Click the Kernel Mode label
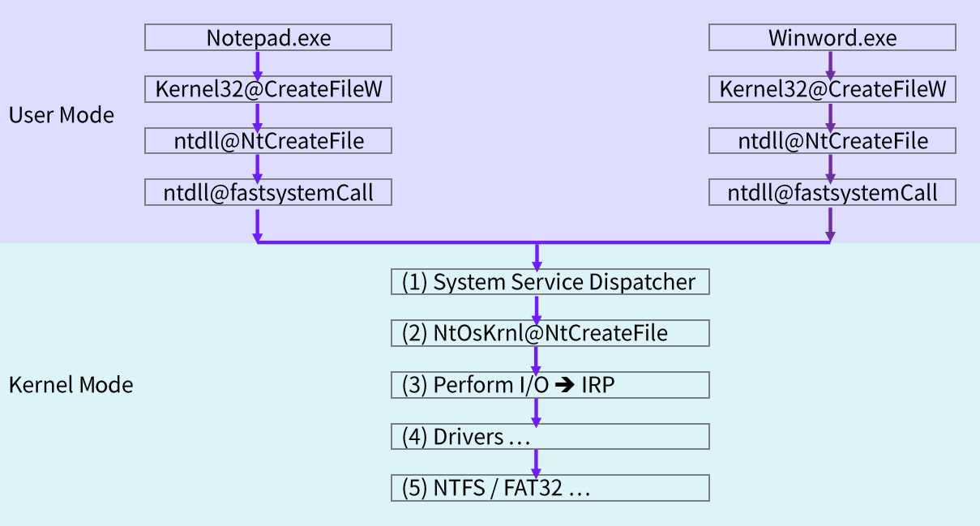The image size is (980, 526). (71, 384)
